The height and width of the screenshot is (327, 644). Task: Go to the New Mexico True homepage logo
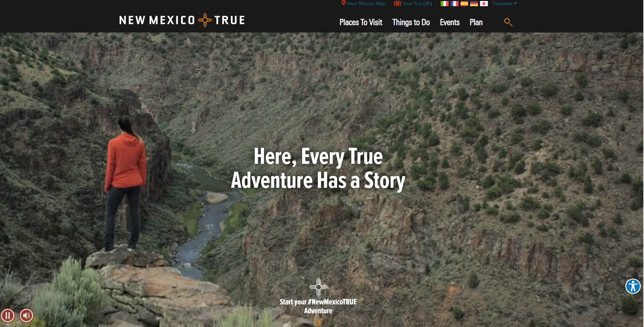(182, 20)
